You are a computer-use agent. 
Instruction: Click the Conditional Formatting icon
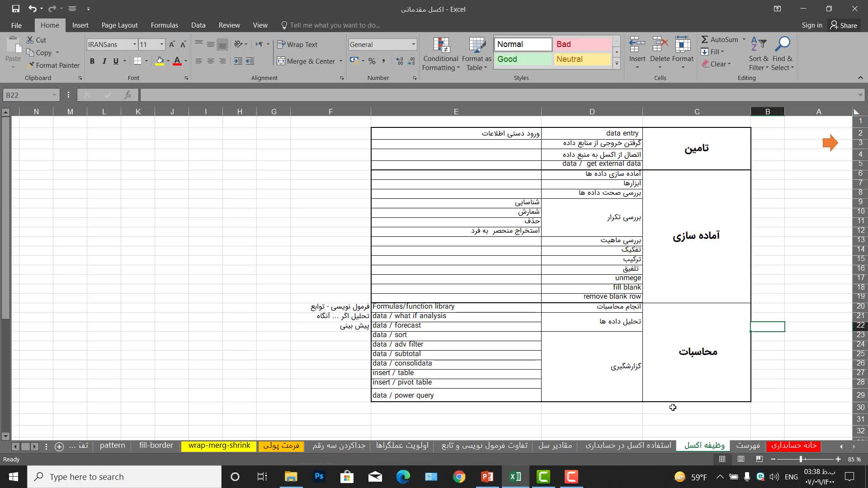441,46
